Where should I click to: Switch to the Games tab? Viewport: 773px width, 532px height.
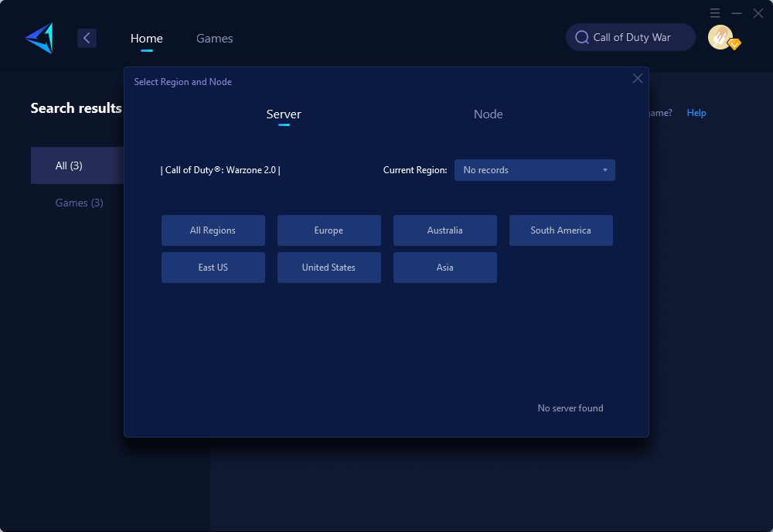pos(214,39)
